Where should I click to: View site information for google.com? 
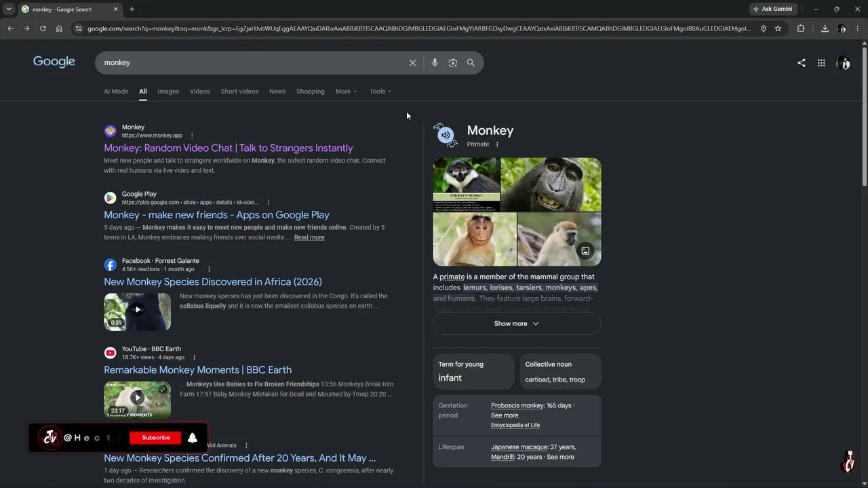(79, 28)
